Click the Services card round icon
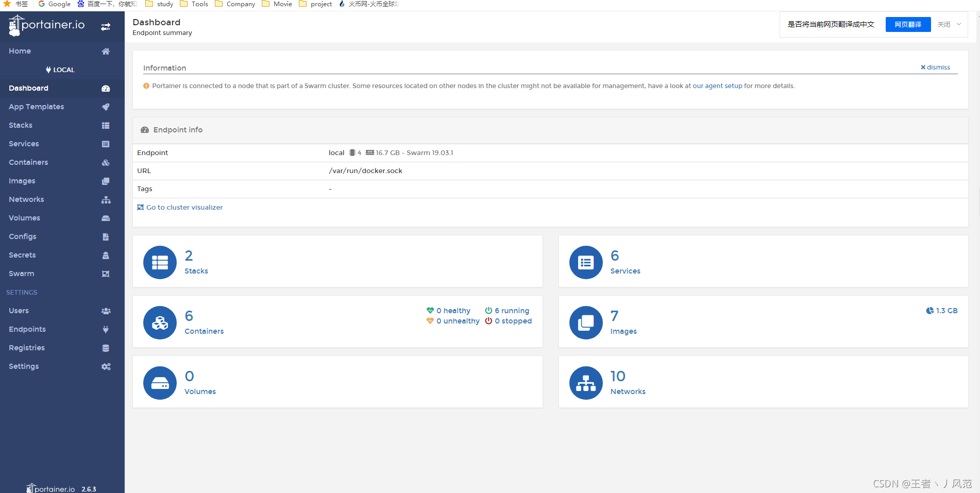Image resolution: width=980 pixels, height=493 pixels. (x=586, y=262)
